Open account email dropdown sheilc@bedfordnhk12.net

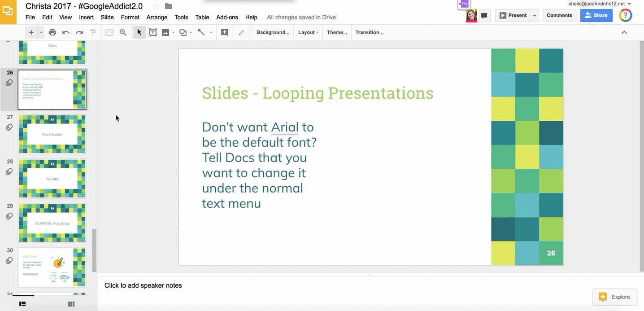(x=600, y=4)
